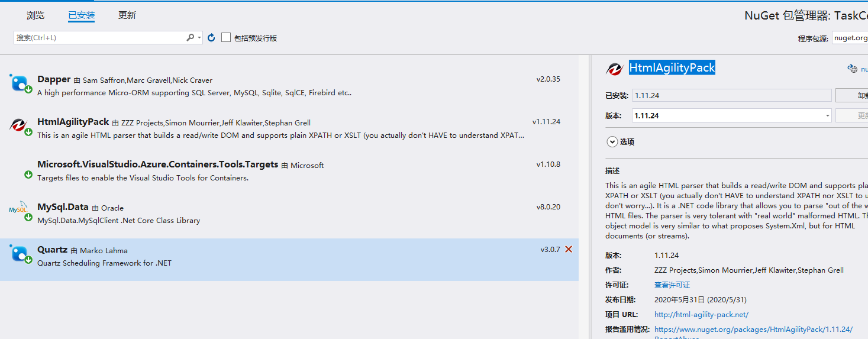Open the 查看许可证 license link
The height and width of the screenshot is (339, 868).
(672, 285)
